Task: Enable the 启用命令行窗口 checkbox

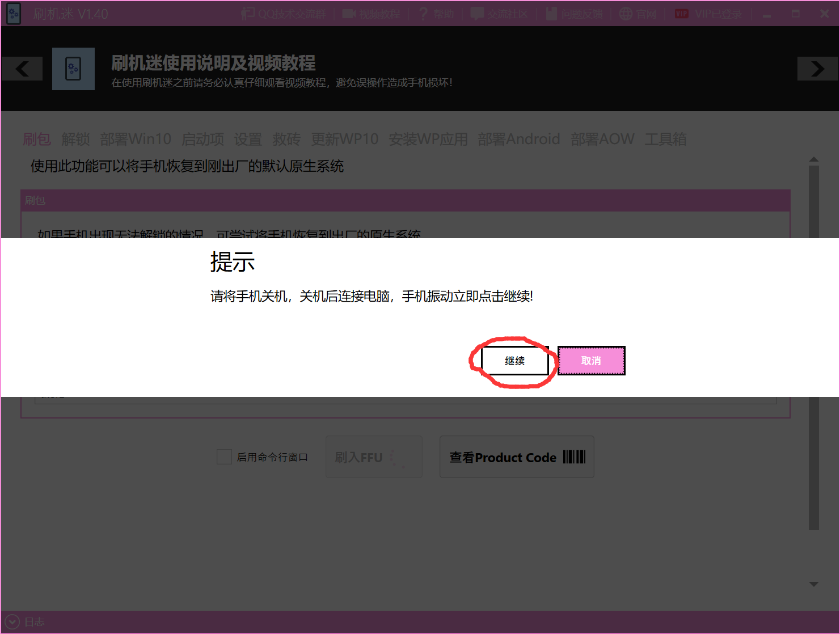Action: click(225, 457)
